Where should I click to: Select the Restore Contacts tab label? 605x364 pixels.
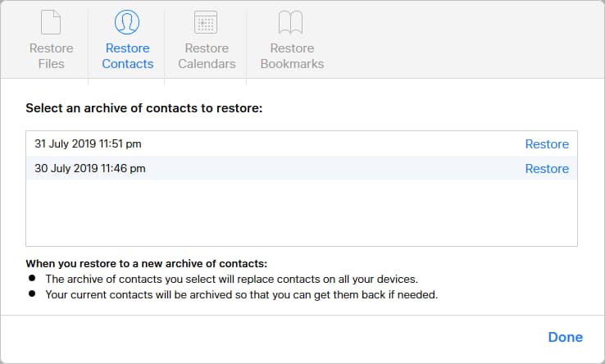click(x=128, y=56)
